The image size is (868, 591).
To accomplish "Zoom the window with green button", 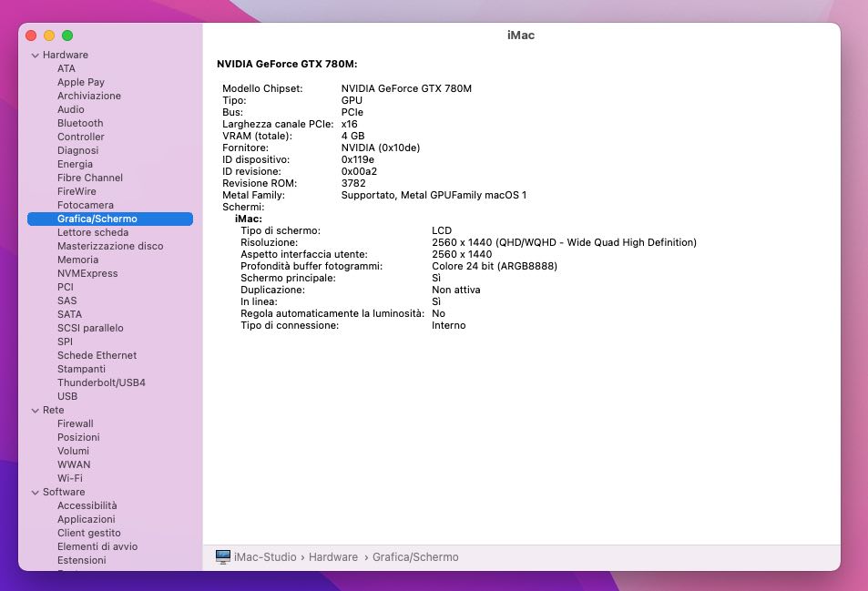I will point(67,36).
